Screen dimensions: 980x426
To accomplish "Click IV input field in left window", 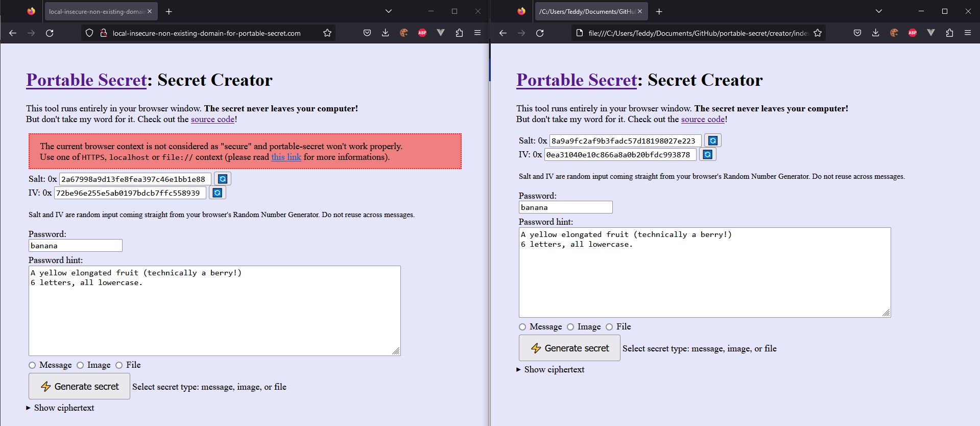I will [130, 193].
